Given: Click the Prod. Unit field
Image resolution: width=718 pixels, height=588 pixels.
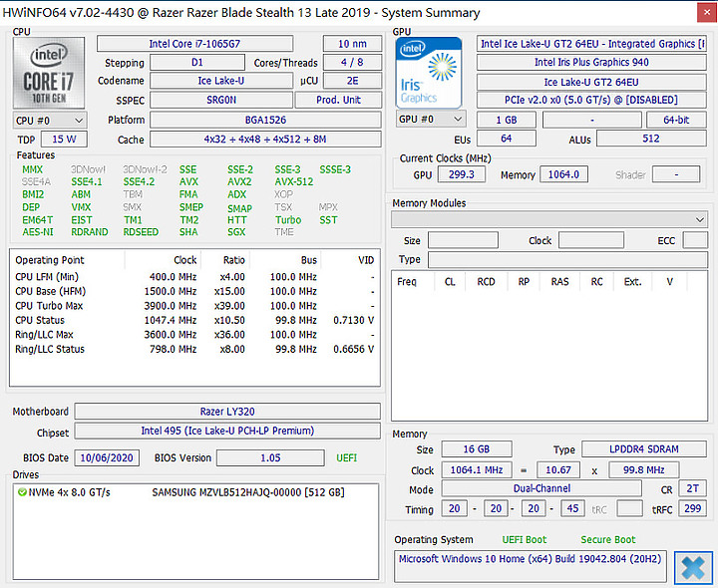Looking at the screenshot, I should 338,100.
